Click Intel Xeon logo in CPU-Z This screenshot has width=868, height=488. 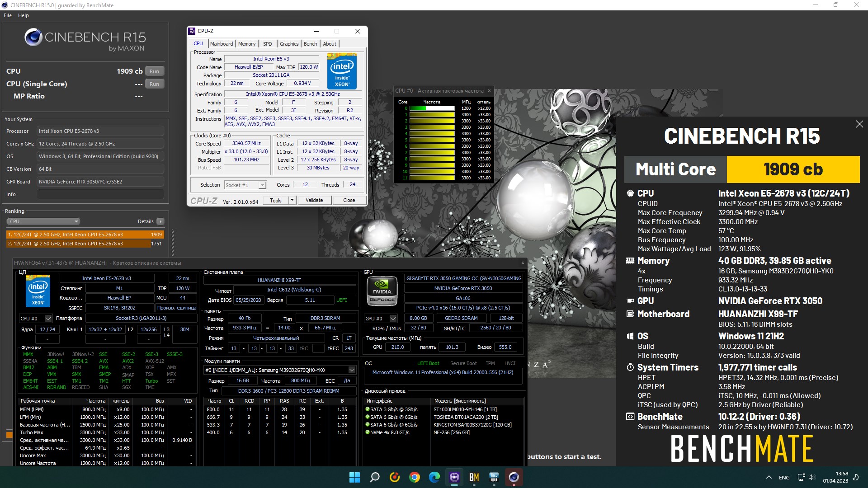[342, 71]
